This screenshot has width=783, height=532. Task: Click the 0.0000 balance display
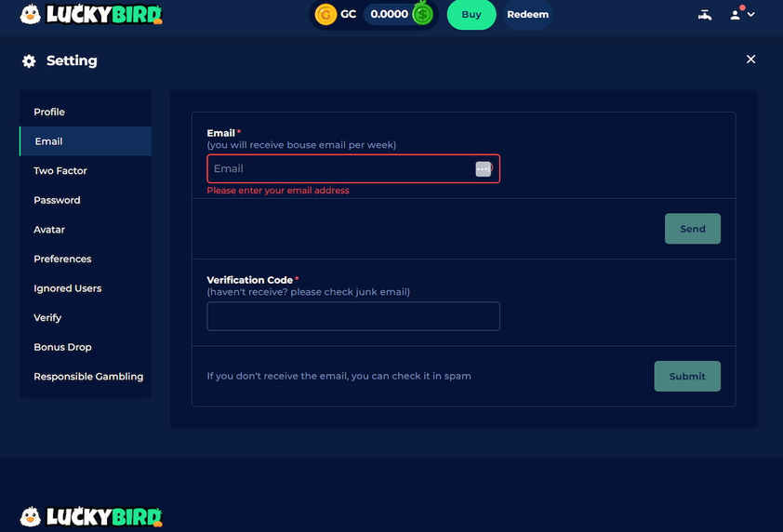pyautogui.click(x=389, y=14)
